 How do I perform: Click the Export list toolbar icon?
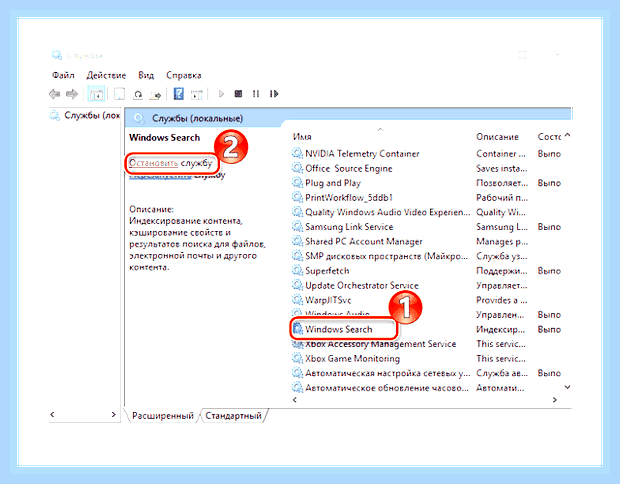(155, 94)
